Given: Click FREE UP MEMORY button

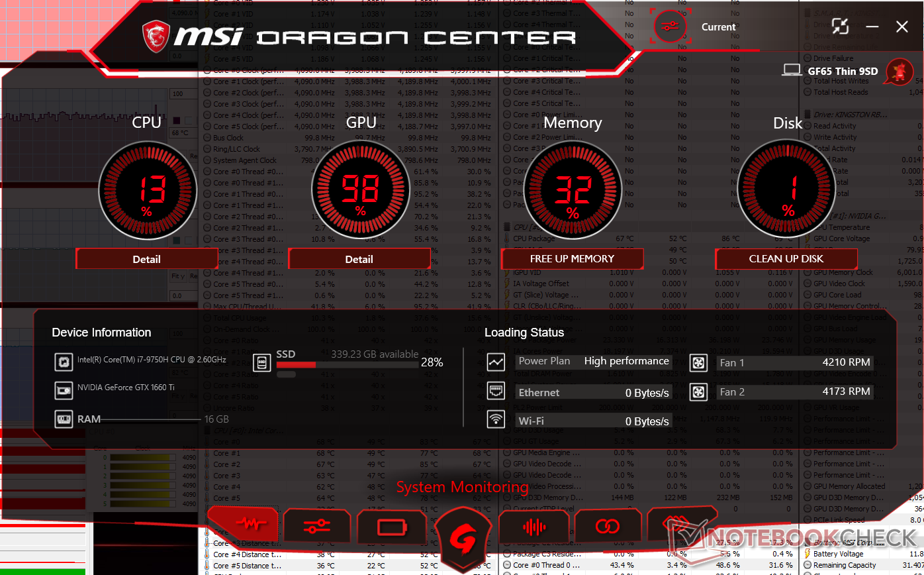Looking at the screenshot, I should (x=572, y=258).
